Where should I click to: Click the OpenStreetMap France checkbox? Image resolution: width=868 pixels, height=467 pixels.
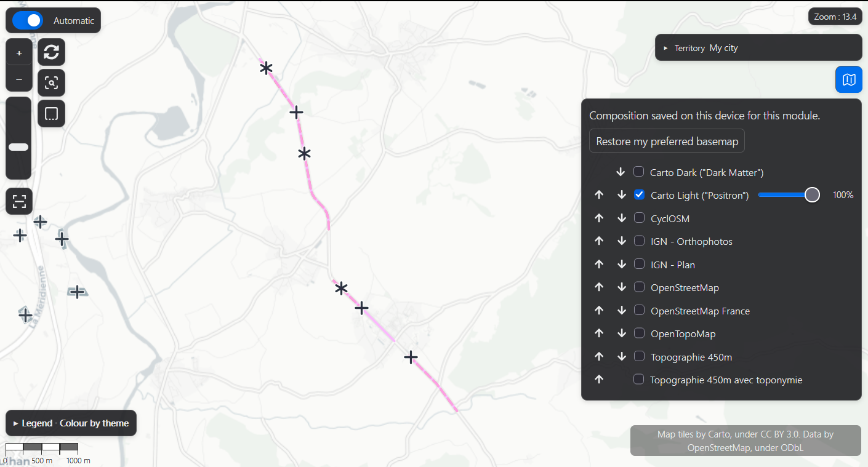[639, 310]
